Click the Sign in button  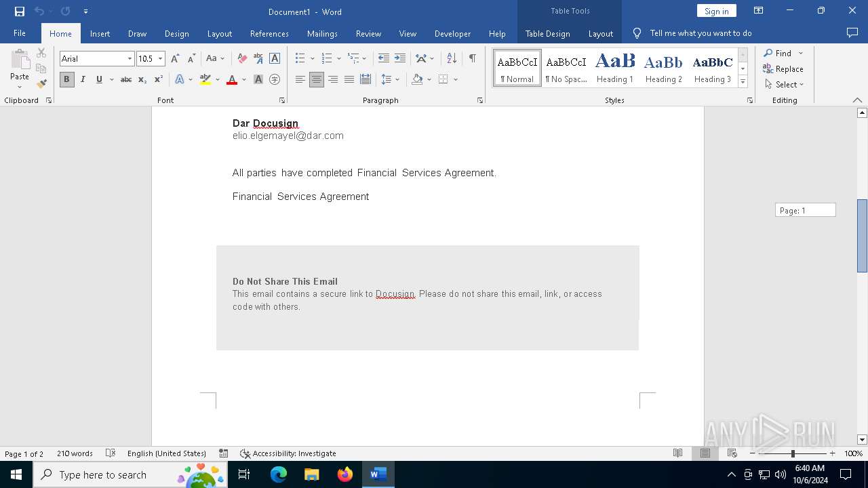[716, 11]
